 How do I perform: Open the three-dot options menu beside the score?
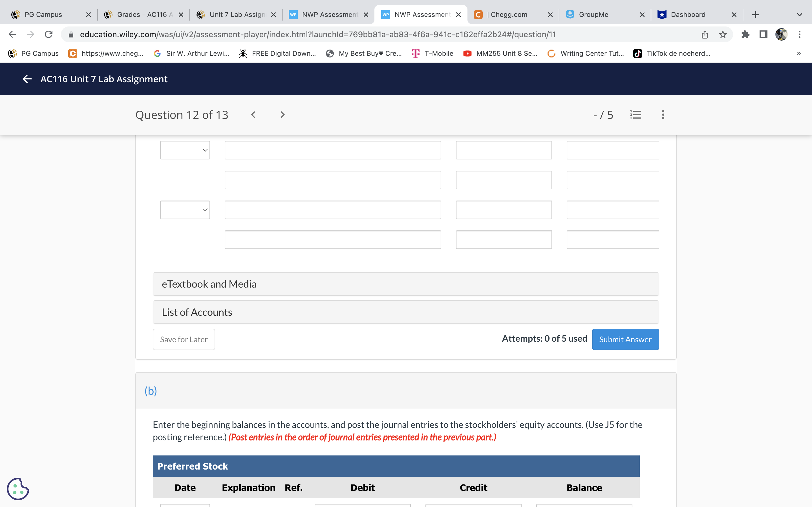coord(663,115)
